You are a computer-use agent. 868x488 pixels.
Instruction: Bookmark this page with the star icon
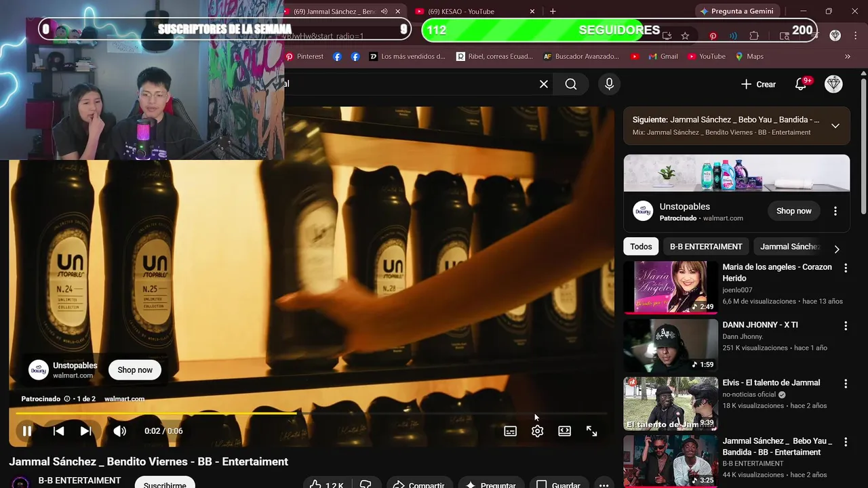[x=685, y=36]
